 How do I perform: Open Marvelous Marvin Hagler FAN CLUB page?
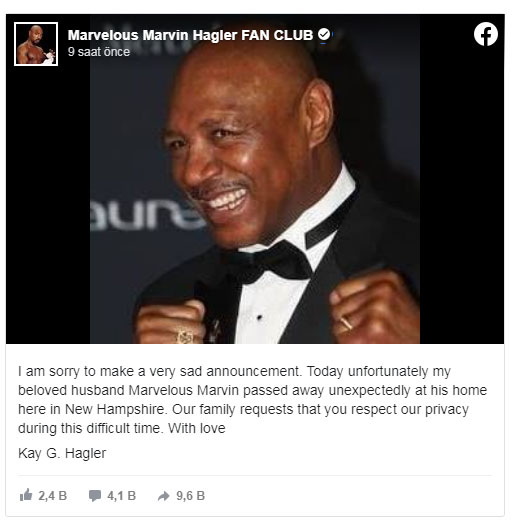pyautogui.click(x=190, y=35)
